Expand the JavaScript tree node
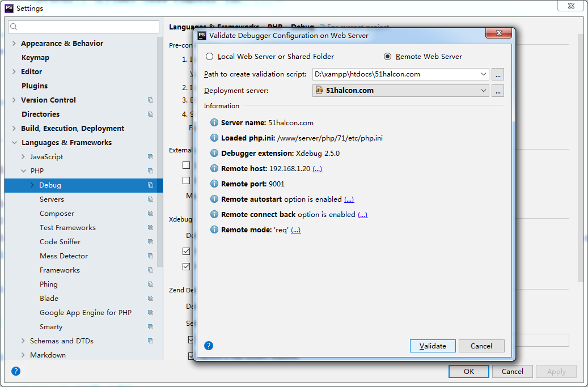The image size is (588, 387). 23,156
